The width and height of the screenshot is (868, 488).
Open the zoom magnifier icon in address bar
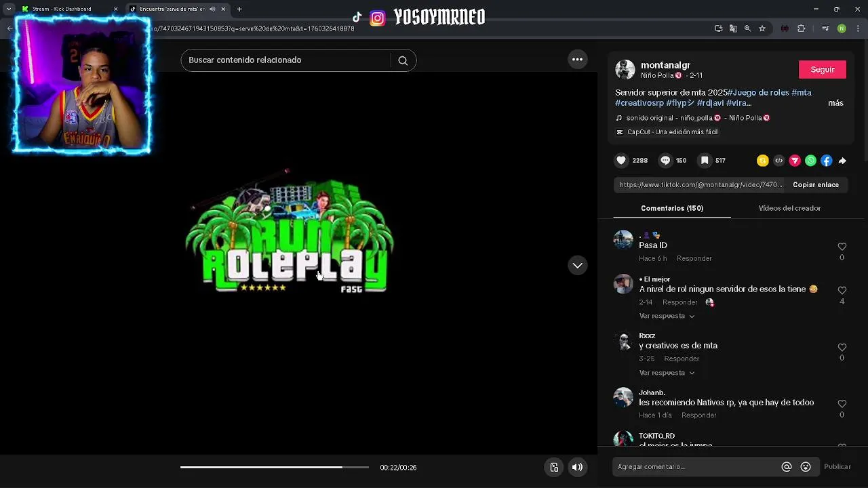click(x=747, y=28)
